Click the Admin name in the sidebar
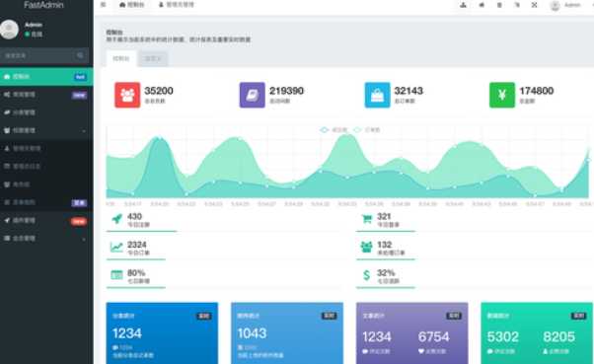This screenshot has height=364, width=594. click(x=34, y=25)
